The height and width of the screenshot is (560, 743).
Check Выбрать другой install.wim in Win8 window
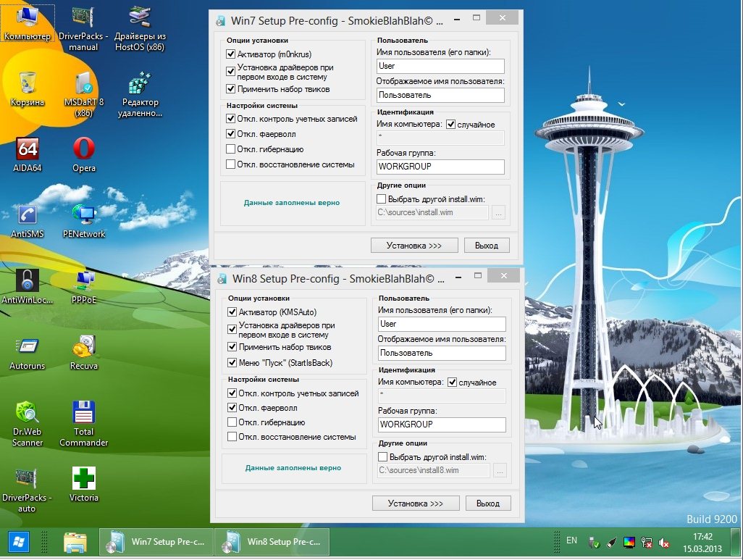383,457
